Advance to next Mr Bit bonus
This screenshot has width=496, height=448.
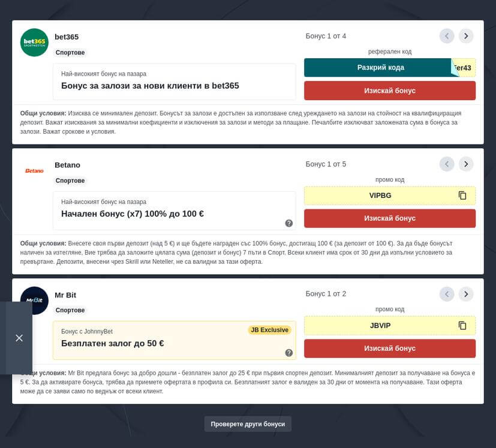tap(466, 294)
